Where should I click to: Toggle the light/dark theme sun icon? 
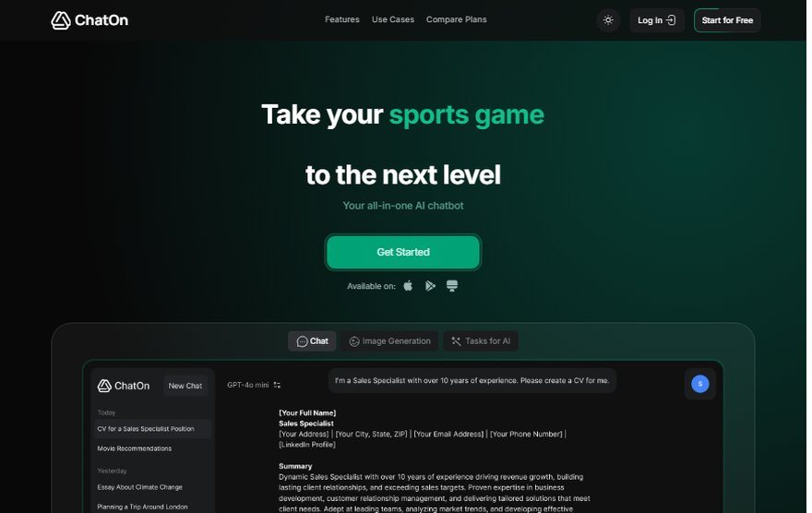pyautogui.click(x=608, y=20)
